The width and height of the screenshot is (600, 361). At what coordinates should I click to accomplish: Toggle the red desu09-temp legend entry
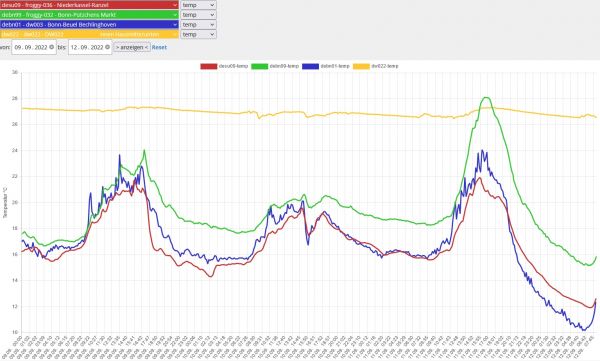(224, 66)
